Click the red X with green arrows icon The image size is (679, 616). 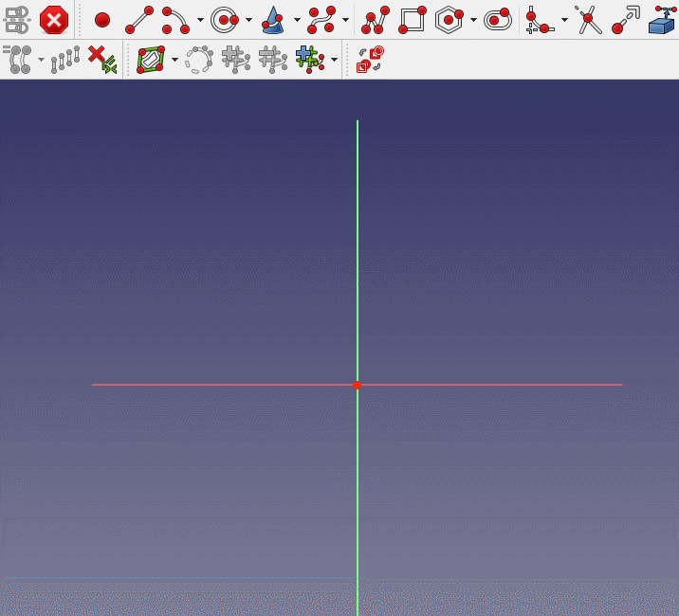coord(101,60)
